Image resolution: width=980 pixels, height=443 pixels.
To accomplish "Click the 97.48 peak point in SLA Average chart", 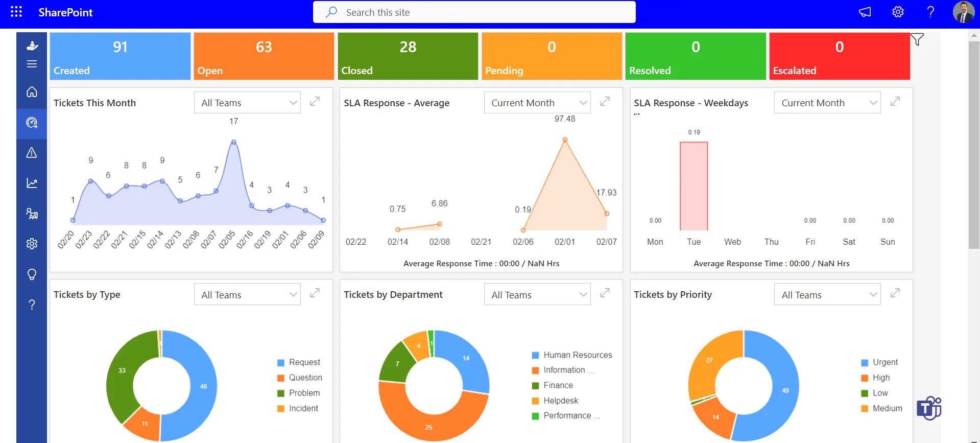I will (x=565, y=139).
